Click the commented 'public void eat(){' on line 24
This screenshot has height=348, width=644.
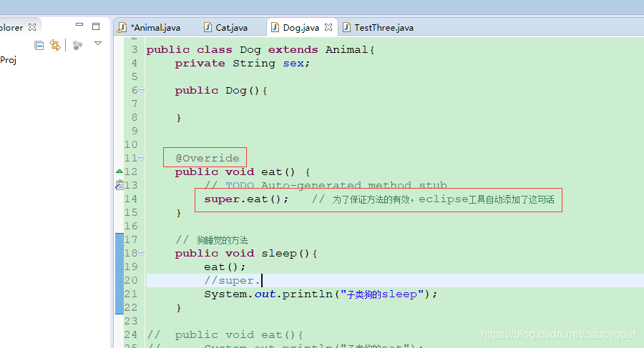tap(239, 335)
